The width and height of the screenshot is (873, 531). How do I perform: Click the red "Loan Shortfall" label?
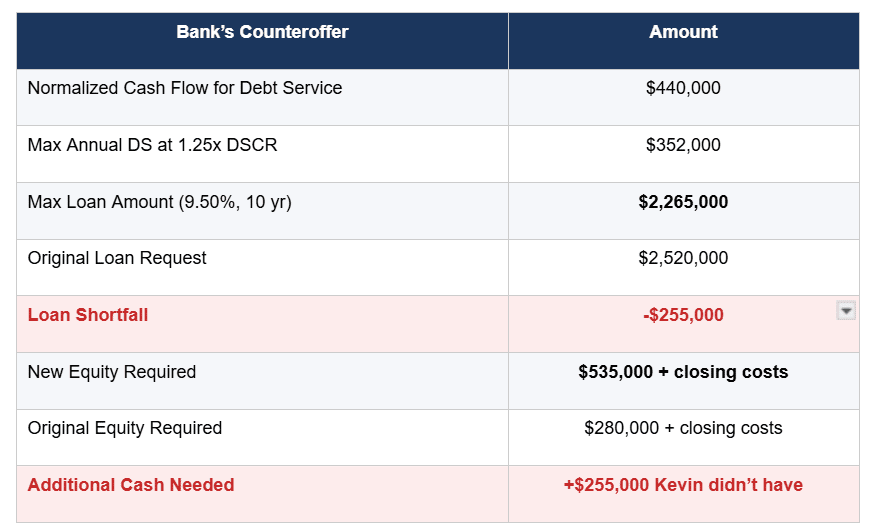[88, 315]
